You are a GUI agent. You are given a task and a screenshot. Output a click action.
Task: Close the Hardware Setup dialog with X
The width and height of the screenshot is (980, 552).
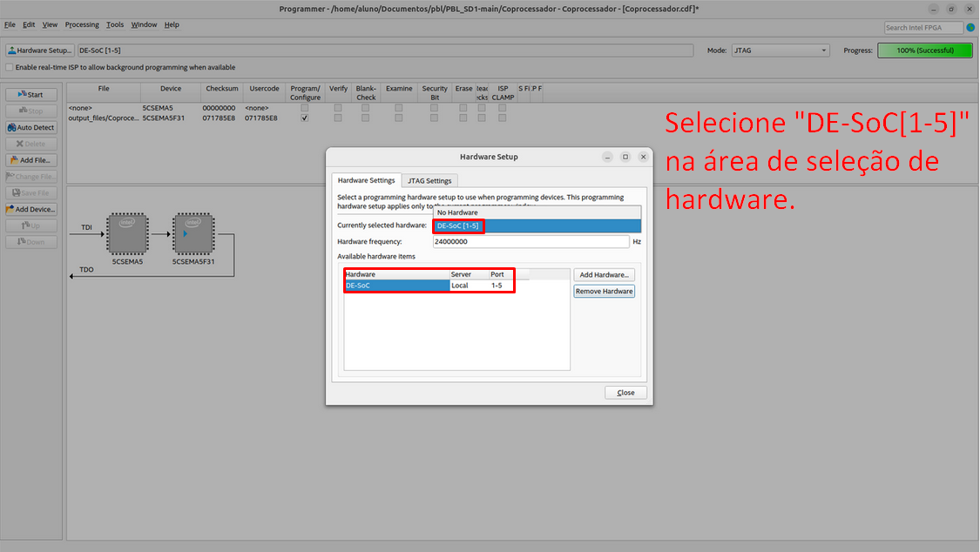coord(643,157)
